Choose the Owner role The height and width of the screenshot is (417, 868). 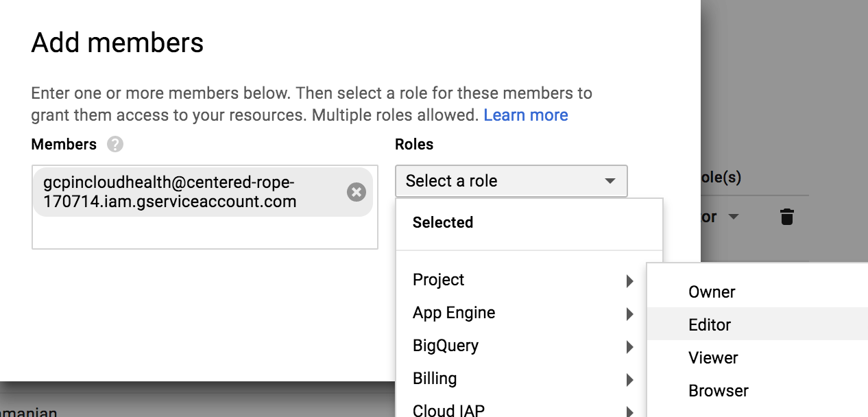(712, 292)
